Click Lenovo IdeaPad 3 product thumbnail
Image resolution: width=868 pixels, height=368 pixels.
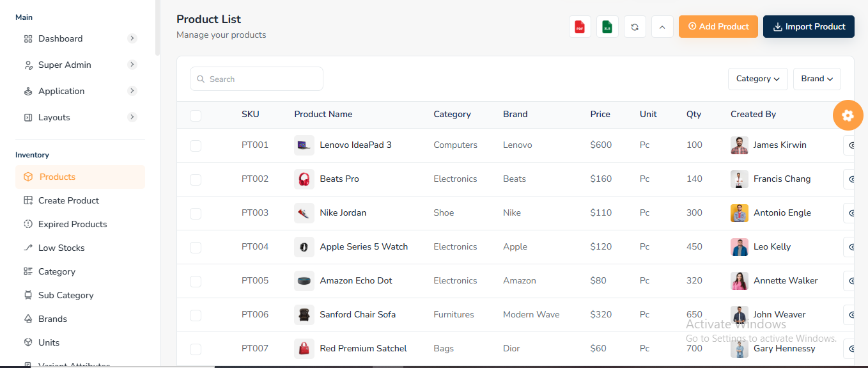click(x=304, y=145)
